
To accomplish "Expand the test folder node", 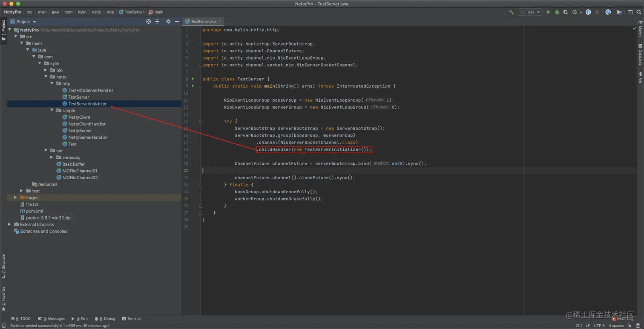I will click(21, 191).
